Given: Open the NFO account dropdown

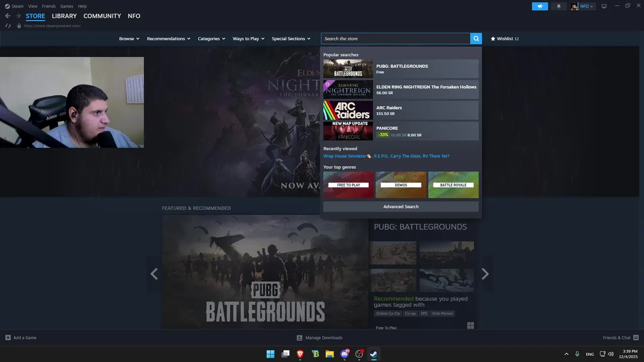Looking at the screenshot, I should [x=587, y=7].
